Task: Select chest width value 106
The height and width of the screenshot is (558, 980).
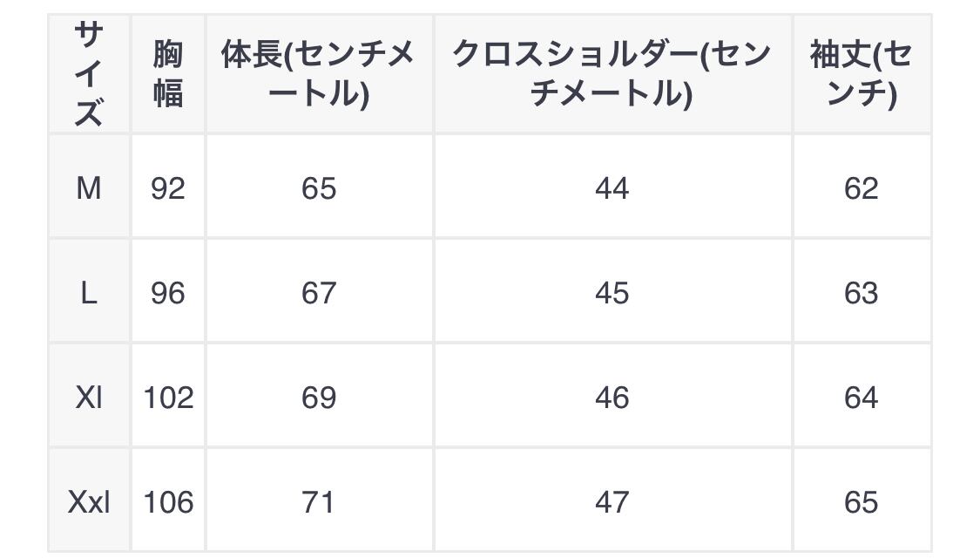Action: click(167, 502)
